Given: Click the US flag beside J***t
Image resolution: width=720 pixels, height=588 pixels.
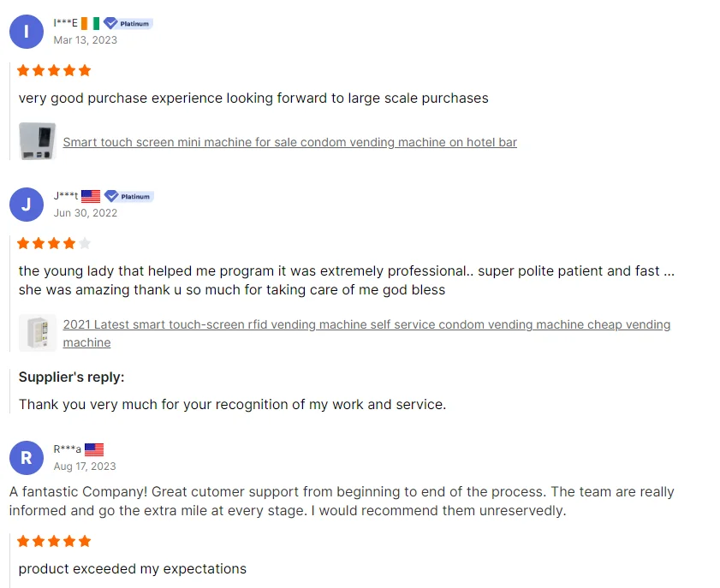Looking at the screenshot, I should click(x=91, y=196).
